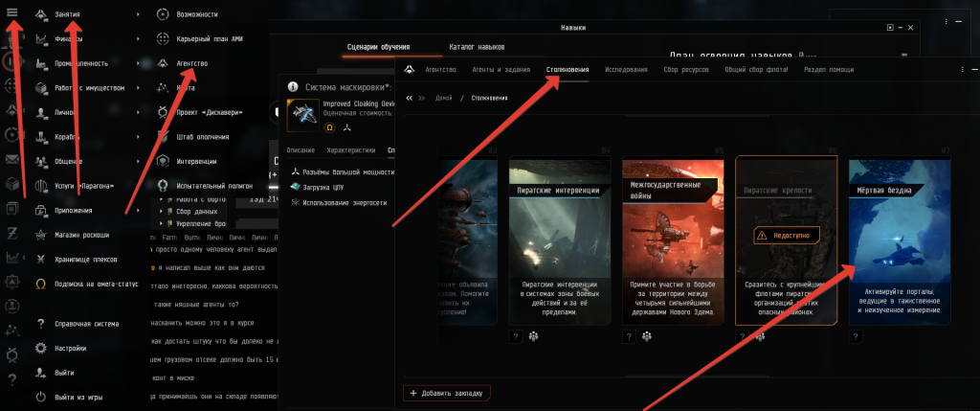Click the Agency logo icon in window header
Screen dimensions: 980x411
pyautogui.click(x=410, y=70)
